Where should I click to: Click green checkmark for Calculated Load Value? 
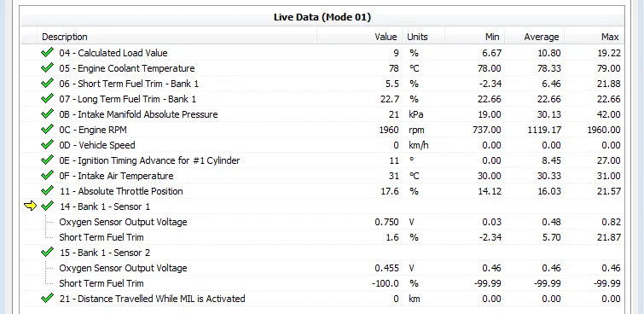tap(47, 53)
